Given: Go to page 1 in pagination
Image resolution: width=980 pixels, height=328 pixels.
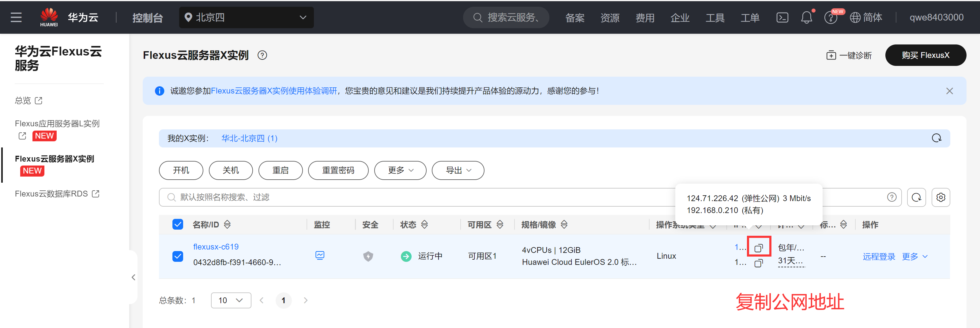Looking at the screenshot, I should click(283, 300).
